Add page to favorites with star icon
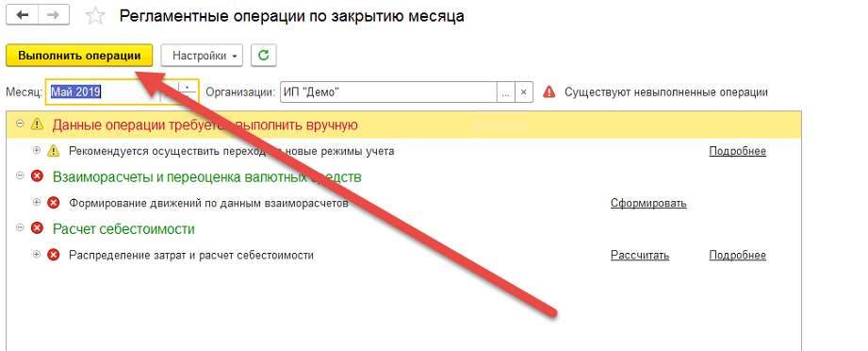This screenshot has width=868, height=351. point(96,16)
